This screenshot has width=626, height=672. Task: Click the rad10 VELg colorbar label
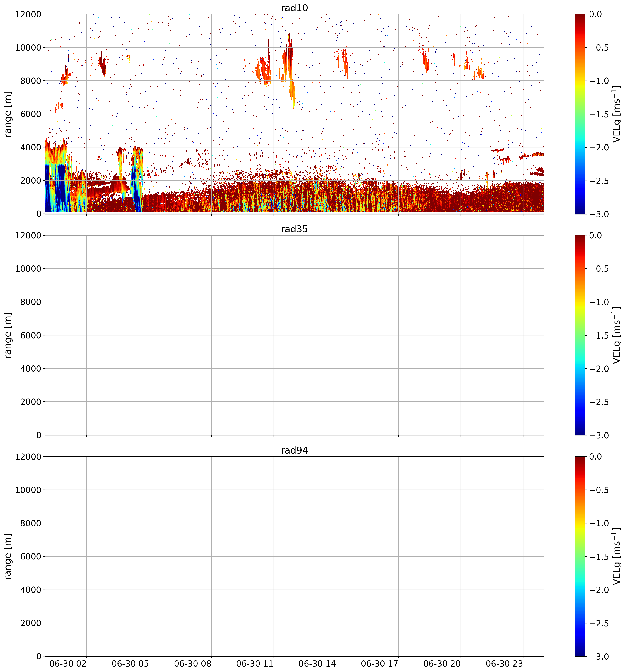[x=617, y=114]
